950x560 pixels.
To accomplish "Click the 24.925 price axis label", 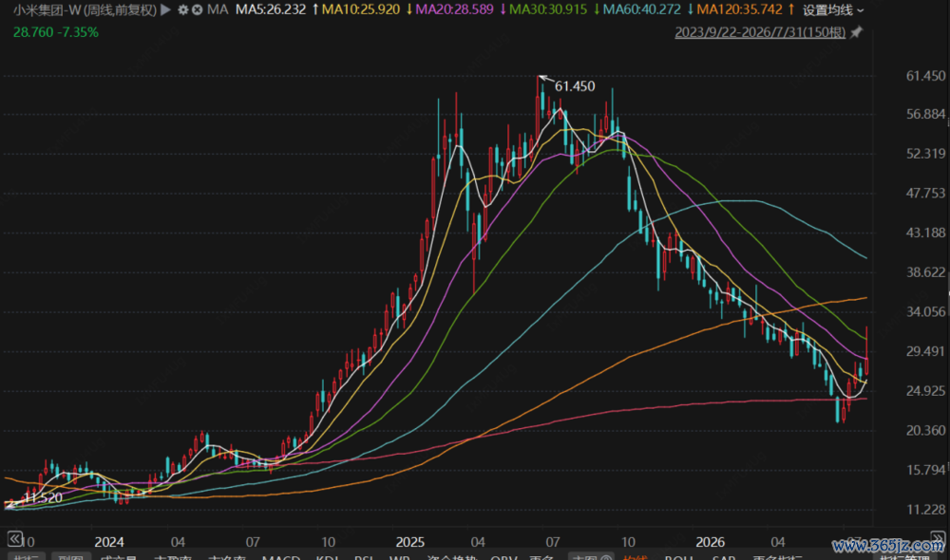I will pyautogui.click(x=925, y=391).
